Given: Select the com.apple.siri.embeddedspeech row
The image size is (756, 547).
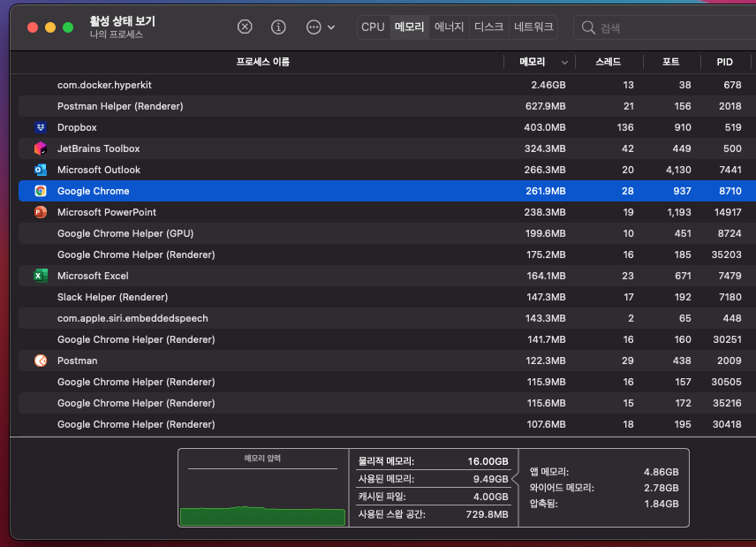Looking at the screenshot, I should coord(387,318).
